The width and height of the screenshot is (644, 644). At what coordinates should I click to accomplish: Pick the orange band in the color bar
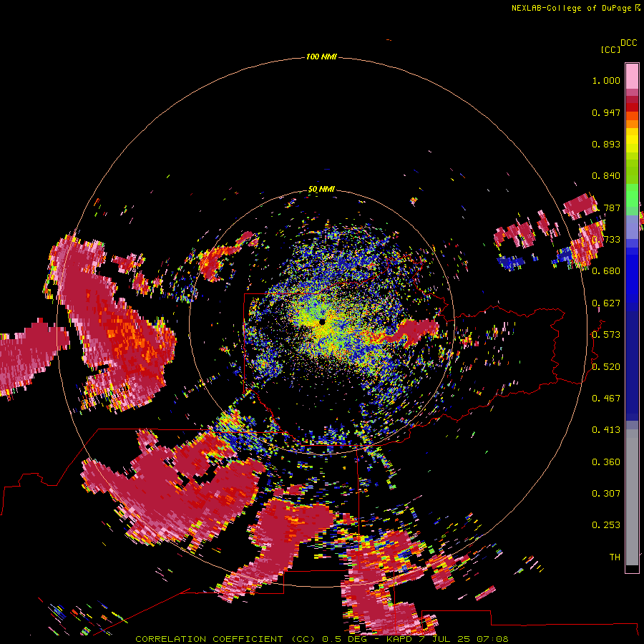[632, 124]
